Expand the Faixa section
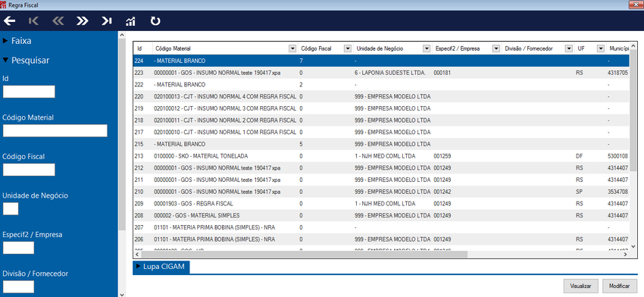The height and width of the screenshot is (297, 644). [x=17, y=41]
